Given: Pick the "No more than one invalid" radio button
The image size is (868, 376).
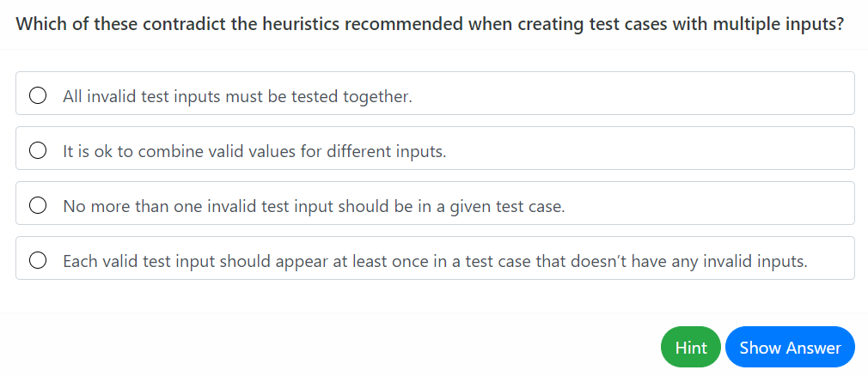Looking at the screenshot, I should click(38, 206).
